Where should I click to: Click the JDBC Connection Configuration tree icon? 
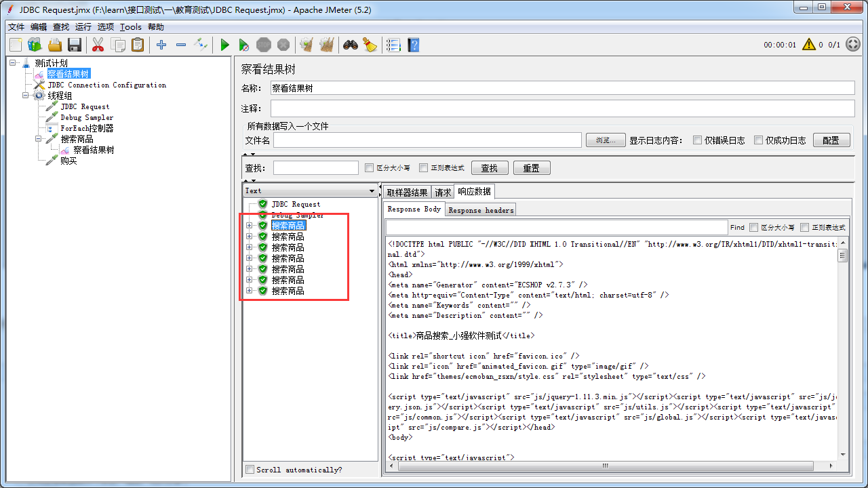click(39, 85)
